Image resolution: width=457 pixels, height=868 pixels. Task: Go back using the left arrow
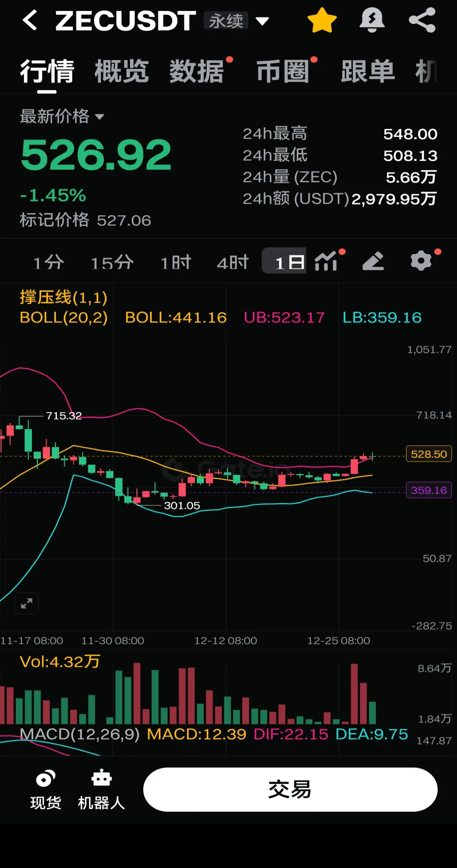[x=30, y=21]
